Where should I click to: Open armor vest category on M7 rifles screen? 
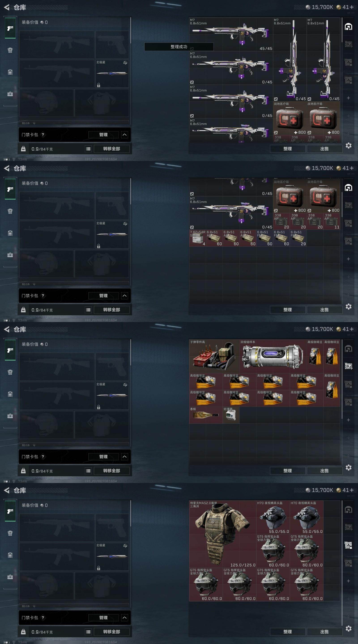[x=10, y=50]
